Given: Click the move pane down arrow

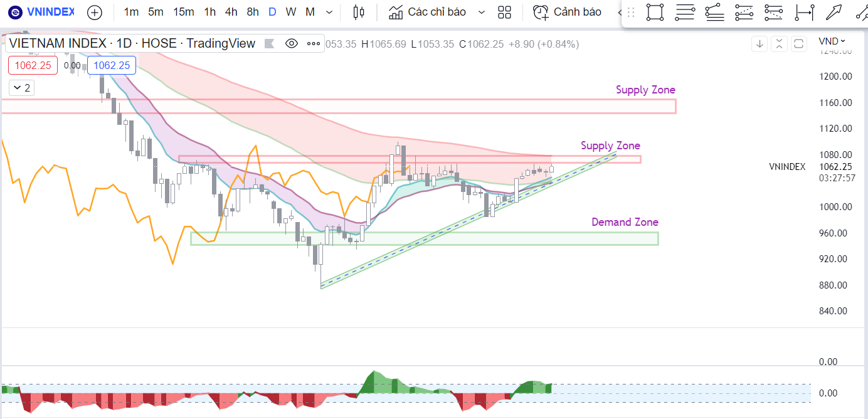Looking at the screenshot, I should point(760,44).
